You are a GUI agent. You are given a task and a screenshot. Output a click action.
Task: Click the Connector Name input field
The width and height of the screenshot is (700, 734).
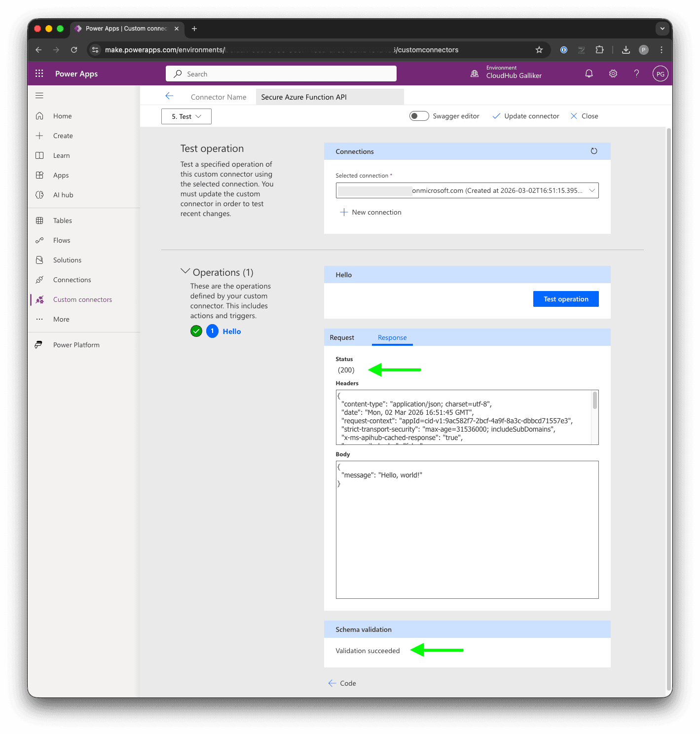click(x=330, y=97)
